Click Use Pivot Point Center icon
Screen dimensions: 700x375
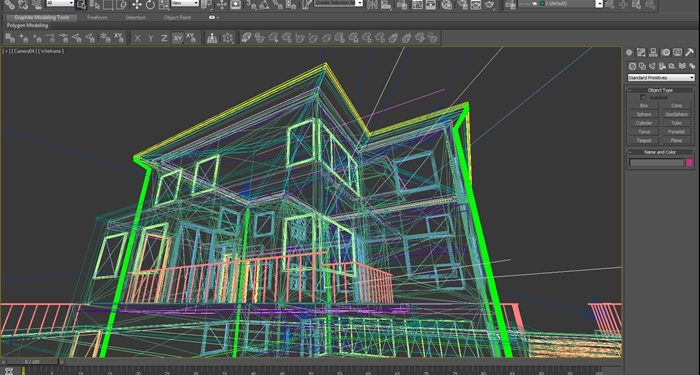[x=207, y=4]
